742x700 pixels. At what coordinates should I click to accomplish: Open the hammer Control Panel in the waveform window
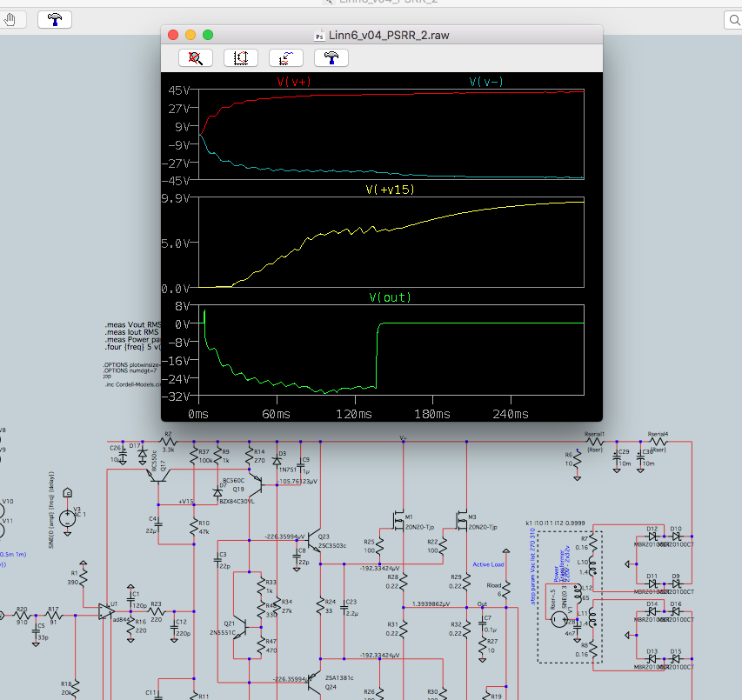[x=331, y=57]
